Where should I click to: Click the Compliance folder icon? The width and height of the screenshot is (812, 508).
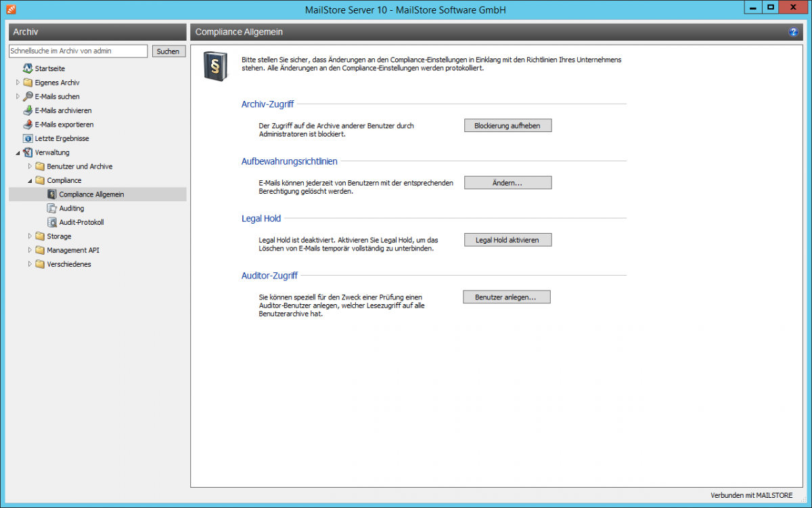coord(40,180)
